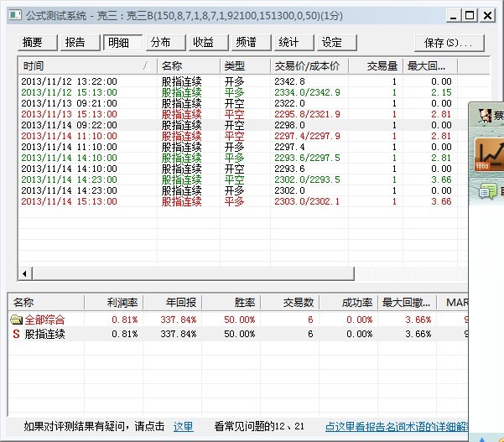The width and height of the screenshot is (504, 442).
Task: Open the 设定 settings tab
Action: 332,43
